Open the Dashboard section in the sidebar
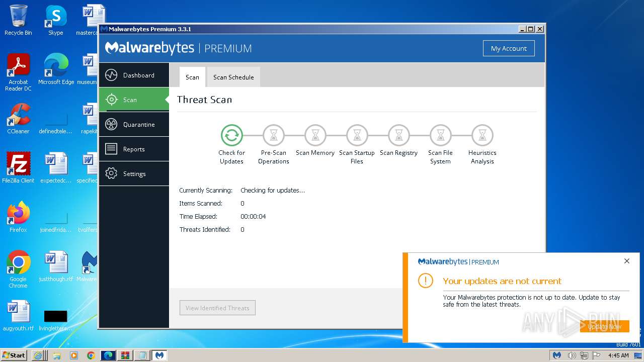The image size is (644, 362). click(134, 75)
